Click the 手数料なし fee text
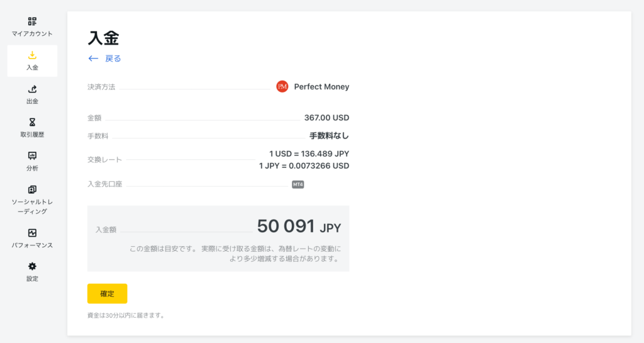The height and width of the screenshot is (343, 644). [329, 135]
